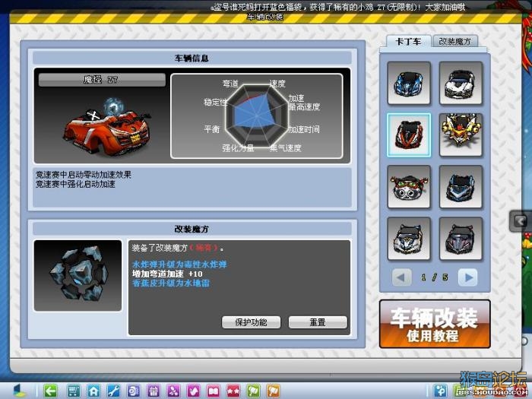Click the red 魔怪 Z7 kart preview
The image size is (532, 399).
(106, 127)
